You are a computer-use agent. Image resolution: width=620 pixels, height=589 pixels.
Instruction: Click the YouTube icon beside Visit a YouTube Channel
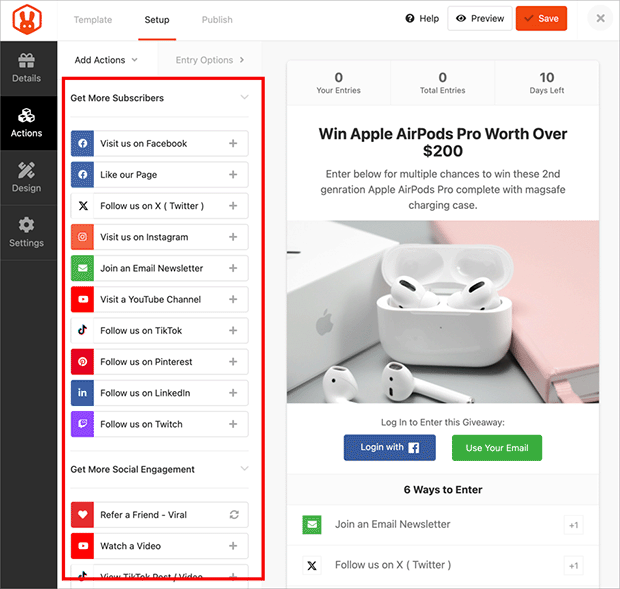tap(82, 300)
